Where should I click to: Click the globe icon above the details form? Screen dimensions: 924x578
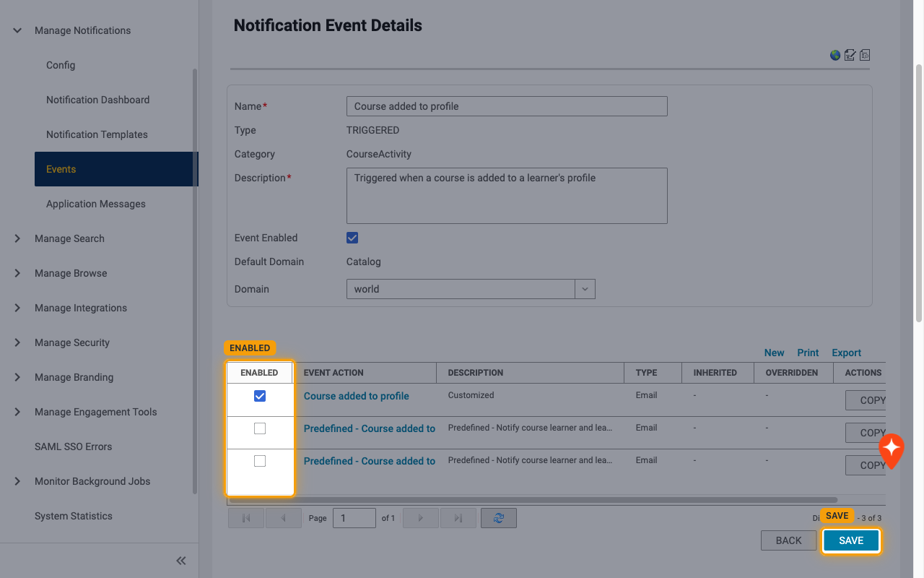click(835, 55)
